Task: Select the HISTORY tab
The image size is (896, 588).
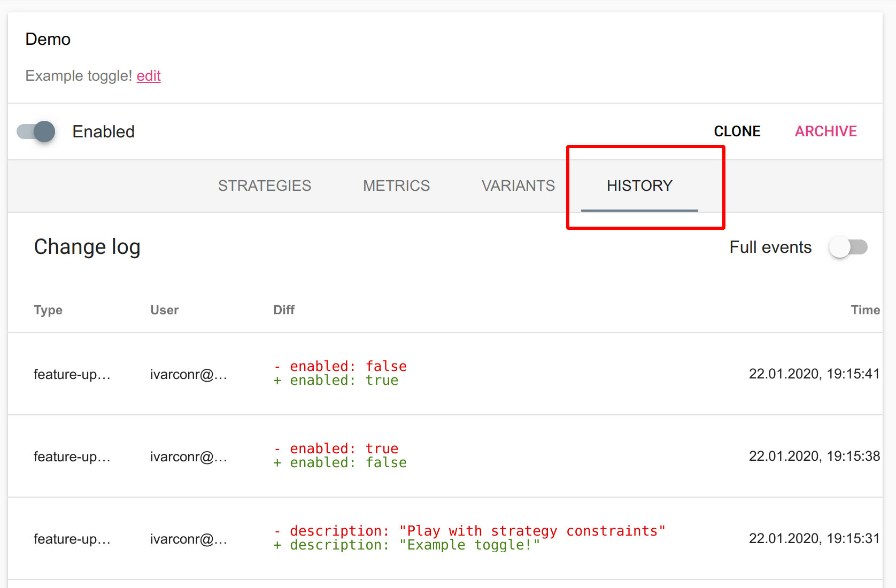Action: click(x=639, y=185)
